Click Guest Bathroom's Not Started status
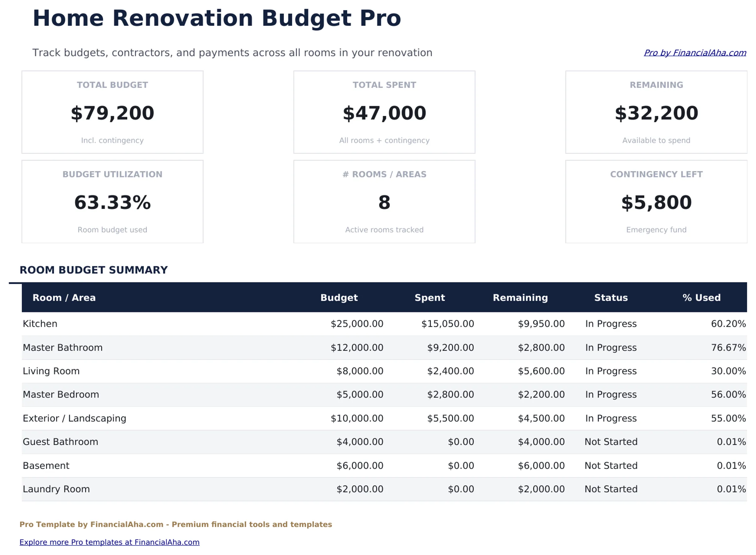Screen dimensions: 756x555 [x=611, y=442]
